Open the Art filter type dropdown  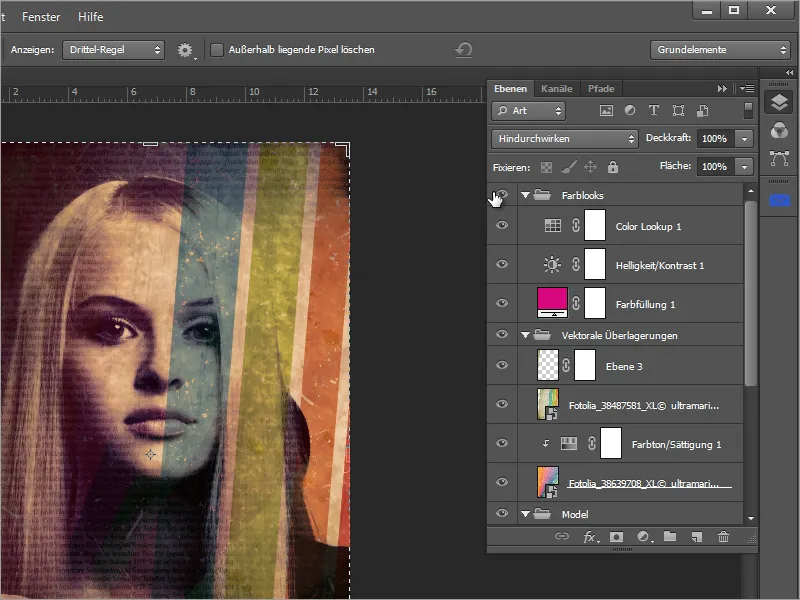pyautogui.click(x=529, y=111)
